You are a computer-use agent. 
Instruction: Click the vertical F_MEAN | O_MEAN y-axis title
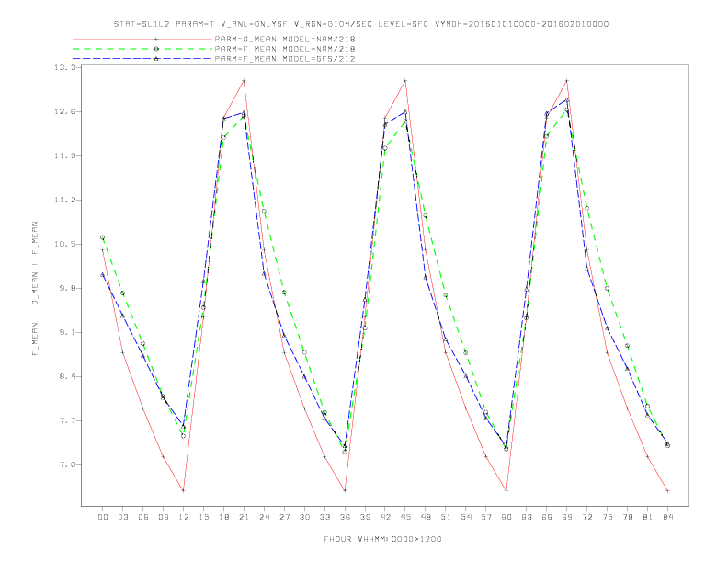pos(35,289)
